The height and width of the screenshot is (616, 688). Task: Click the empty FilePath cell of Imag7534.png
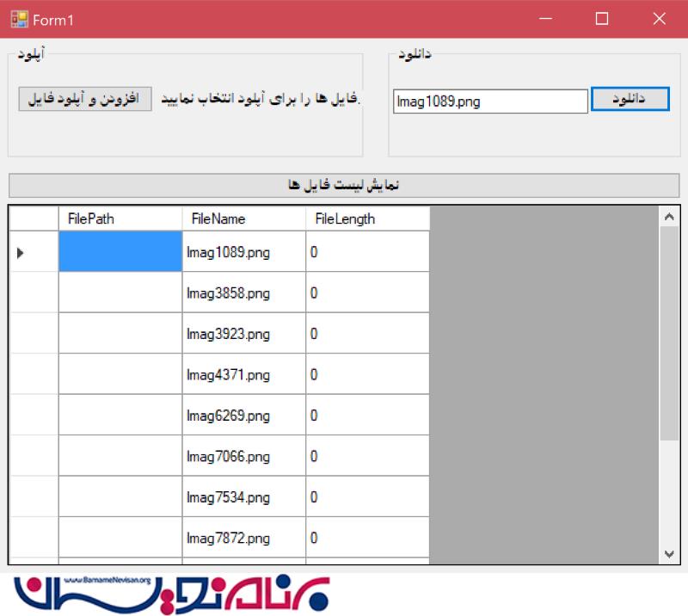coord(120,496)
